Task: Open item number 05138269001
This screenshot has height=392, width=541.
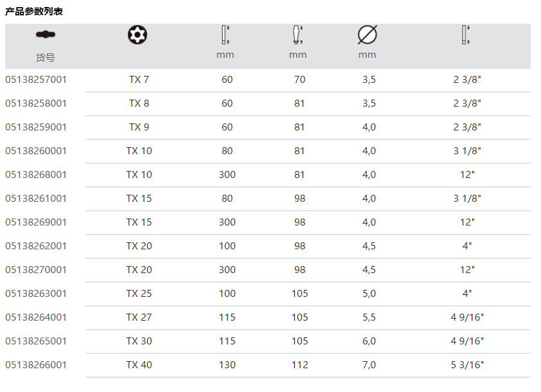Action: pos(36,222)
